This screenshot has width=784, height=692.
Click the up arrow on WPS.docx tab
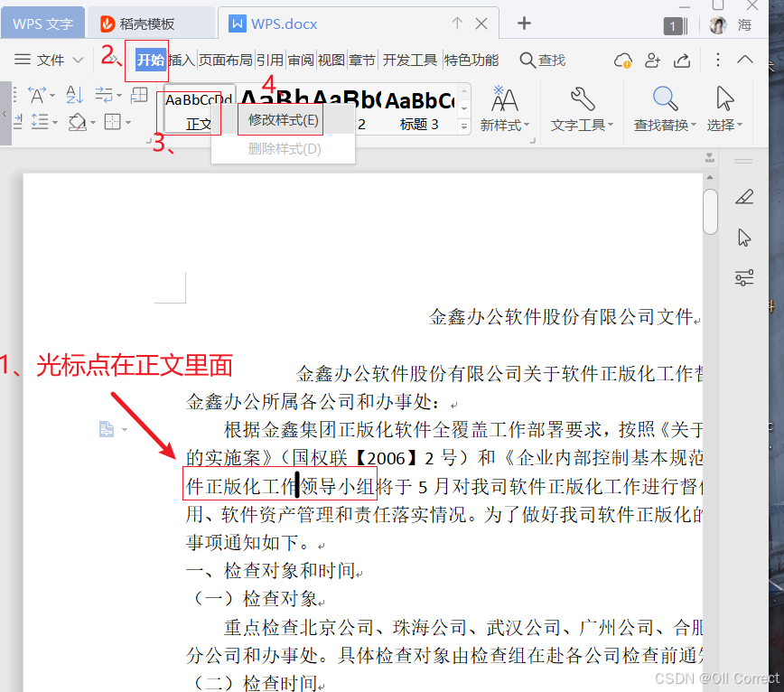457,23
